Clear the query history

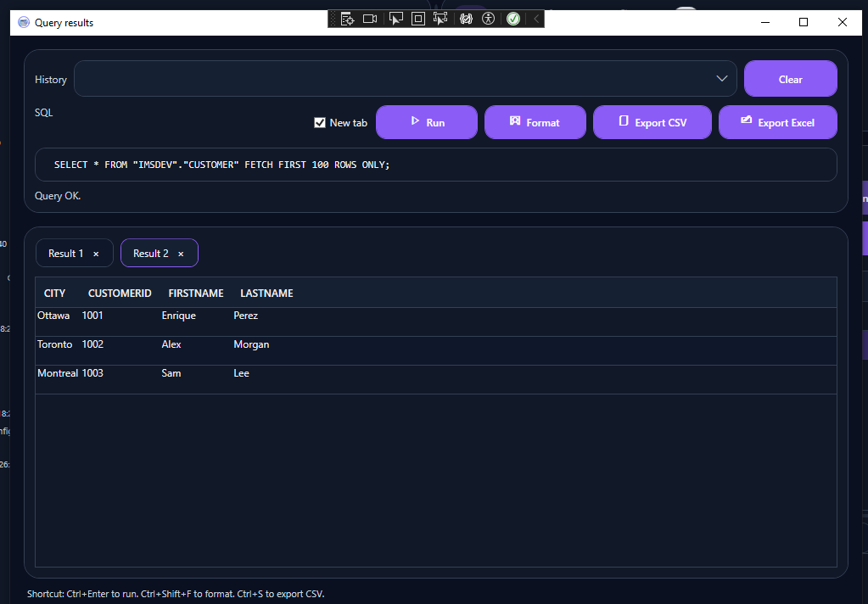click(x=791, y=79)
